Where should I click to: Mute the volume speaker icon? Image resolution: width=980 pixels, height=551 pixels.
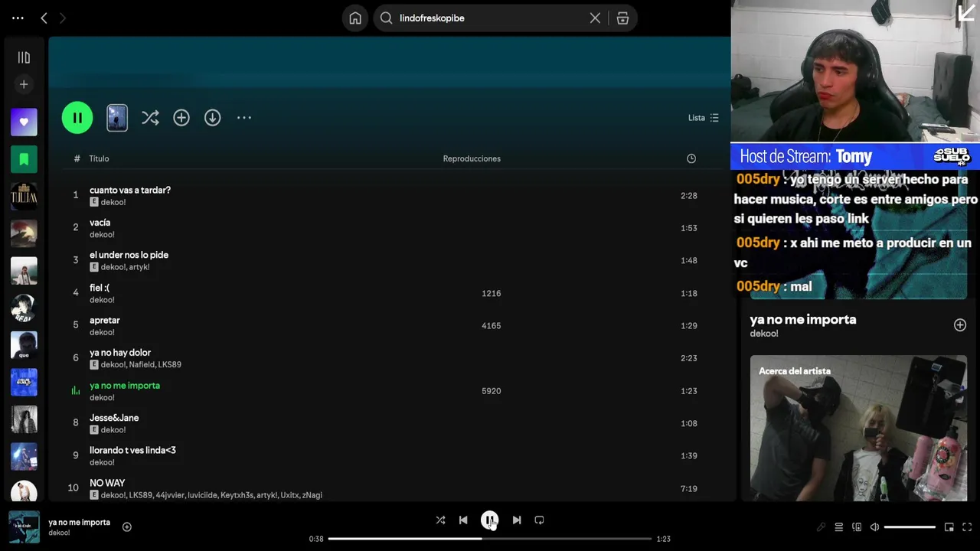tap(874, 527)
